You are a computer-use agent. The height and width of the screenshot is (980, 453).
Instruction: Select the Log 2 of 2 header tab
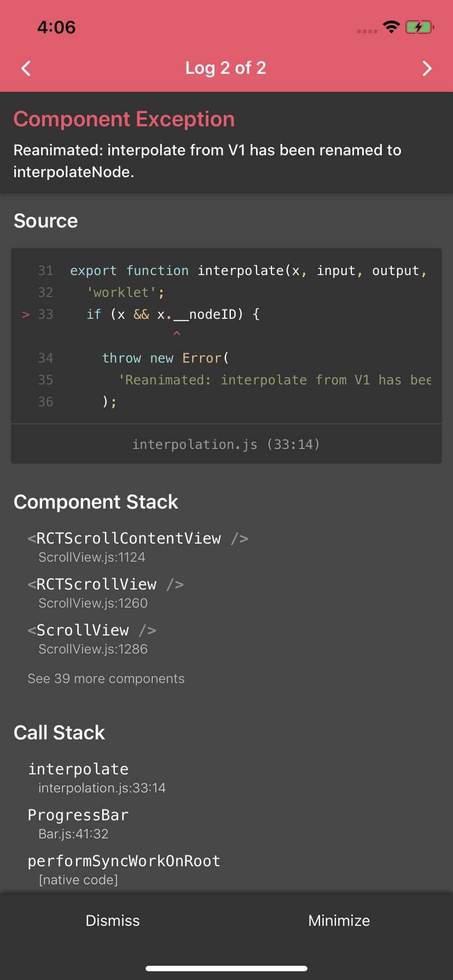point(226,68)
